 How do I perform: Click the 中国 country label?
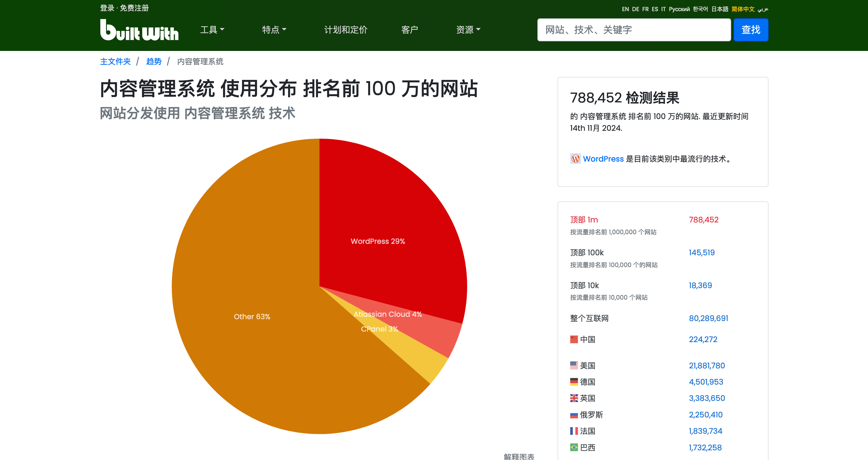[587, 339]
